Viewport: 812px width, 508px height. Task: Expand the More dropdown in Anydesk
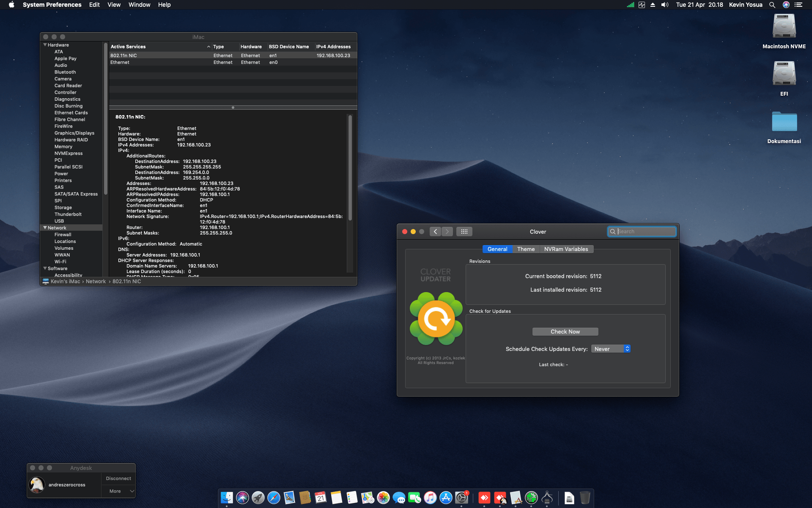tap(118, 491)
